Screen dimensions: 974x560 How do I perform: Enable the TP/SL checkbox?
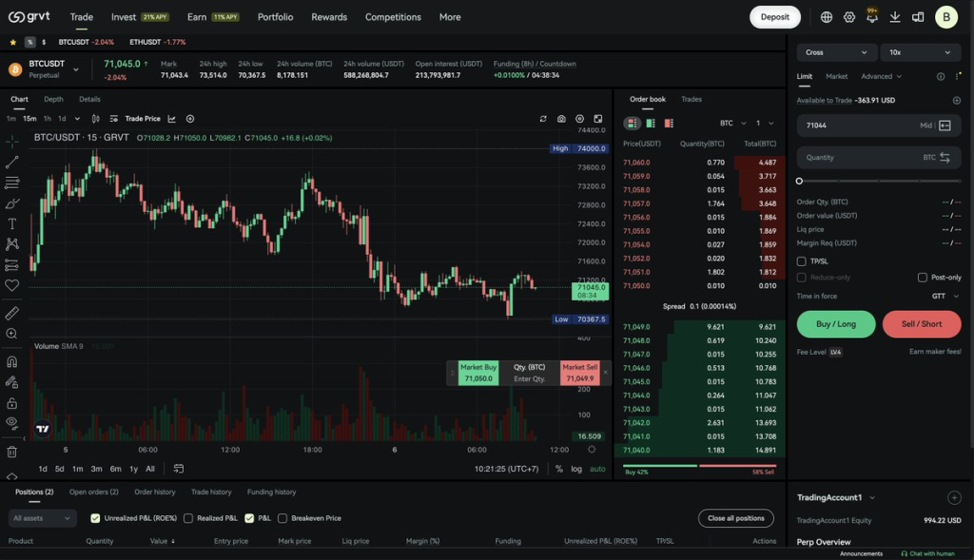[x=802, y=261]
